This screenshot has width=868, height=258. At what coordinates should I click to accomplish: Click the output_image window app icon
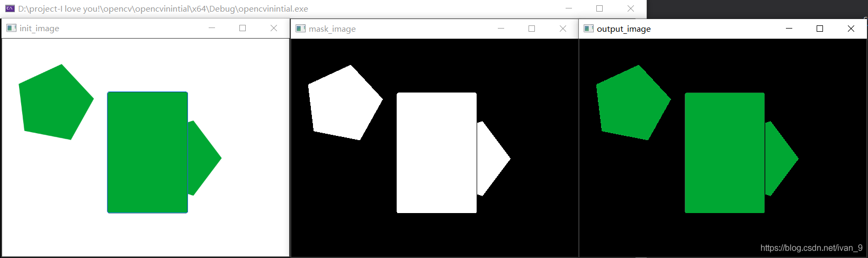(x=588, y=29)
